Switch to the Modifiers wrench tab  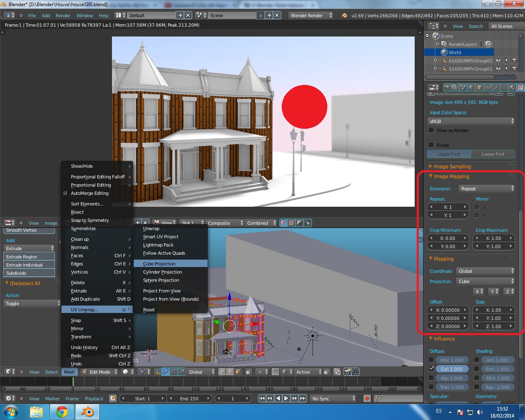[x=496, y=87]
